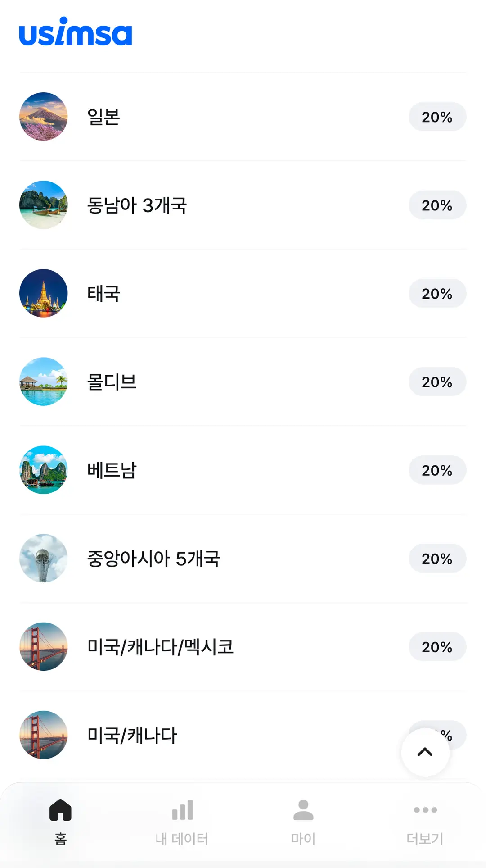
Task: Open the 마이 profile person icon
Action: (303, 810)
